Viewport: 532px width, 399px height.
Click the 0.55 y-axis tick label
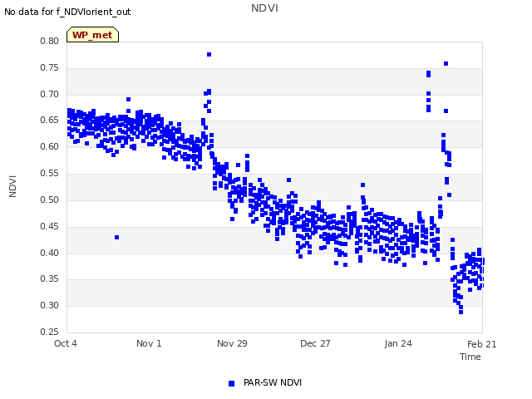(x=50, y=173)
